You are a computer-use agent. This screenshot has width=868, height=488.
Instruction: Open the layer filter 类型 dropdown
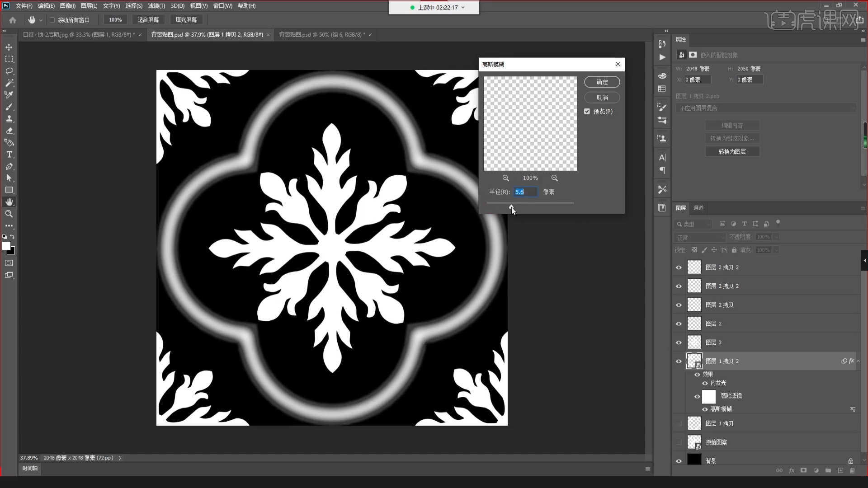coord(693,224)
